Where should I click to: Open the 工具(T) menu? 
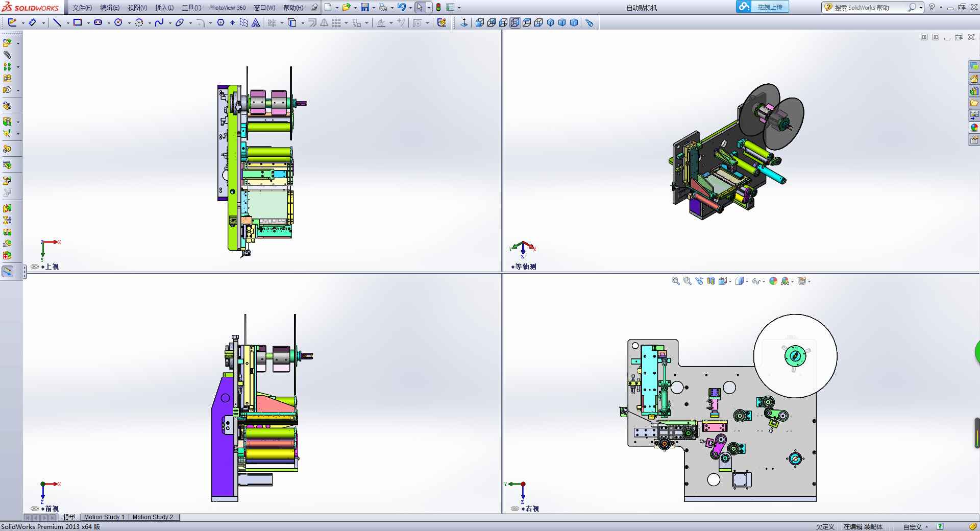pyautogui.click(x=191, y=8)
